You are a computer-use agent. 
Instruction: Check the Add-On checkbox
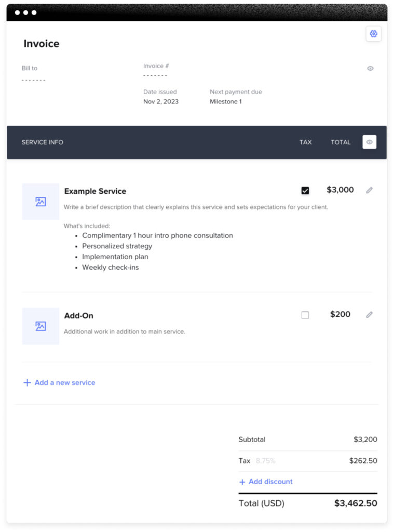pos(305,314)
